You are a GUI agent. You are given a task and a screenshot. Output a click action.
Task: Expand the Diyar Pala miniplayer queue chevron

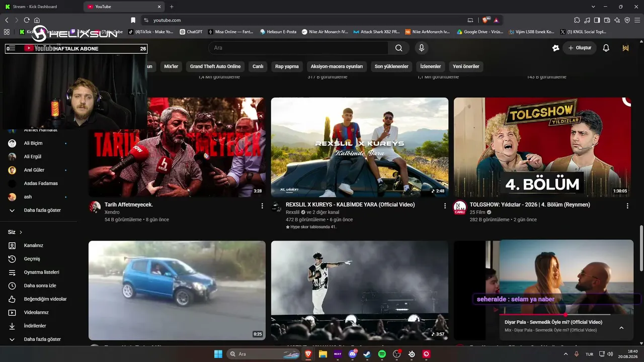point(621,328)
